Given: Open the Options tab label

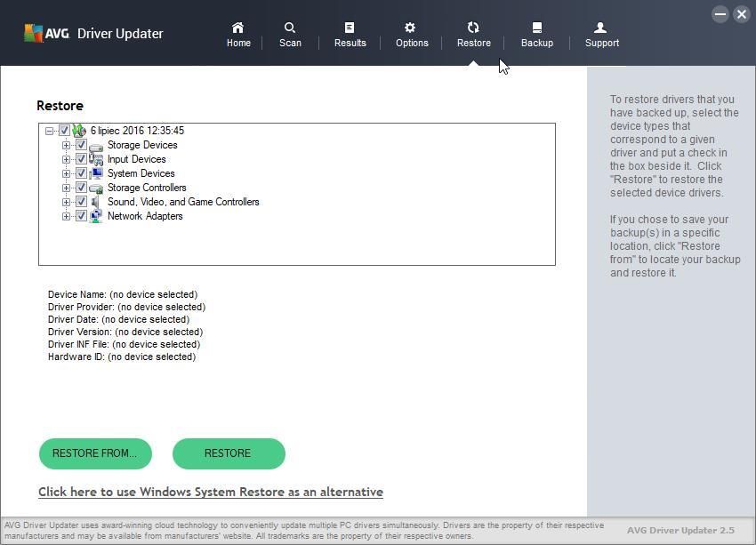Looking at the screenshot, I should [x=412, y=43].
